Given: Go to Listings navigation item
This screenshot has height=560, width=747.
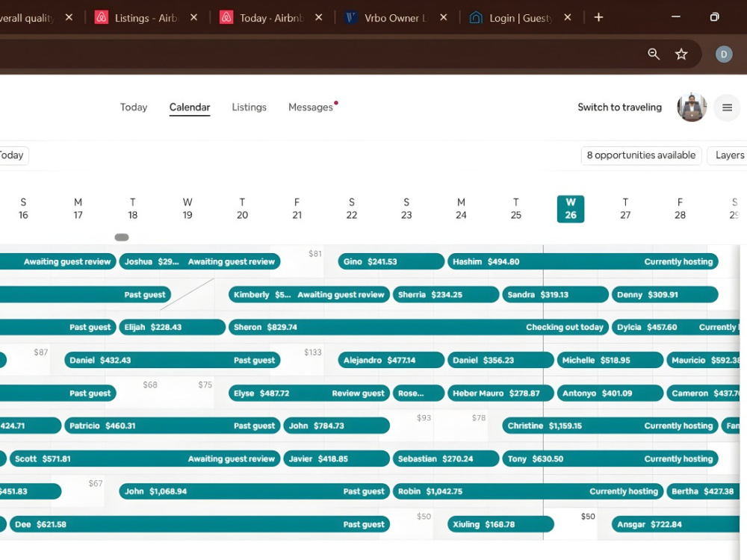Looking at the screenshot, I should click(x=249, y=107).
